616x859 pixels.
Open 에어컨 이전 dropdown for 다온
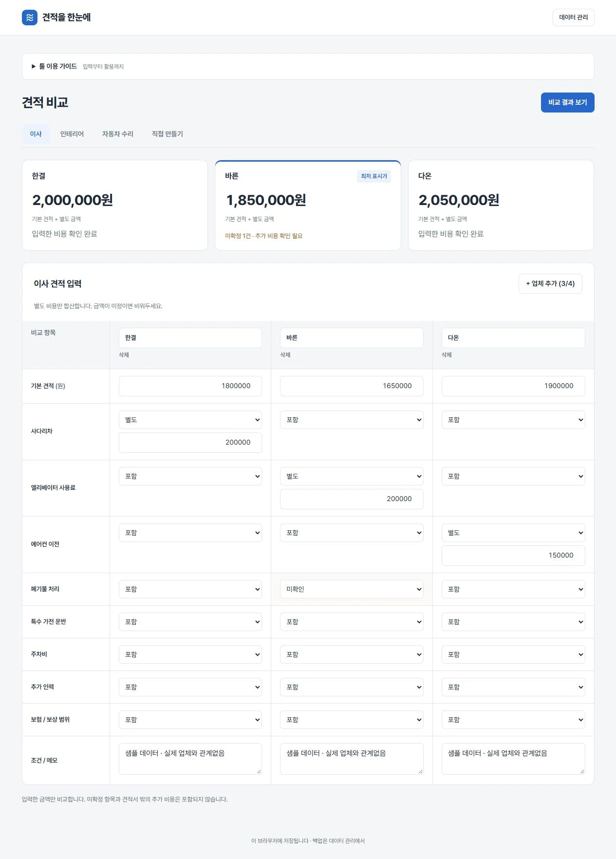tap(513, 533)
